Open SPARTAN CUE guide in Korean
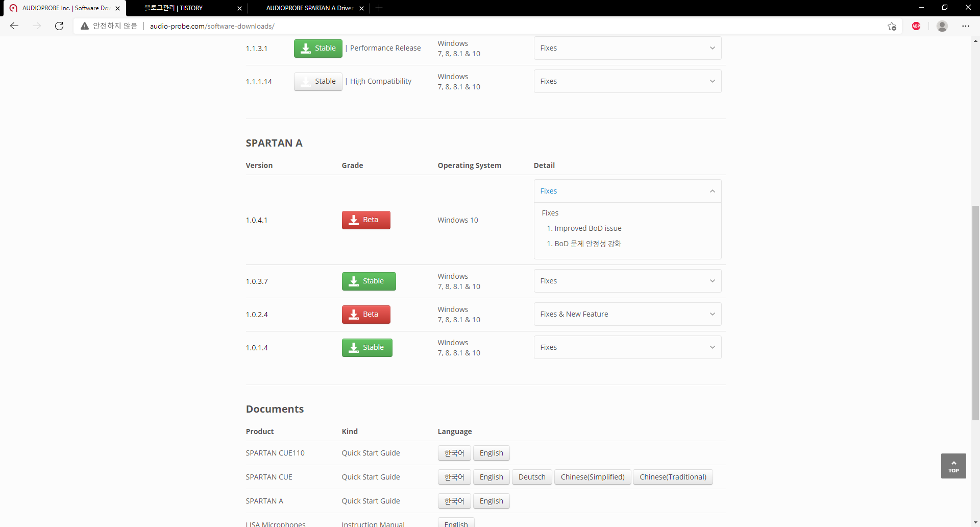The image size is (980, 527). point(454,477)
